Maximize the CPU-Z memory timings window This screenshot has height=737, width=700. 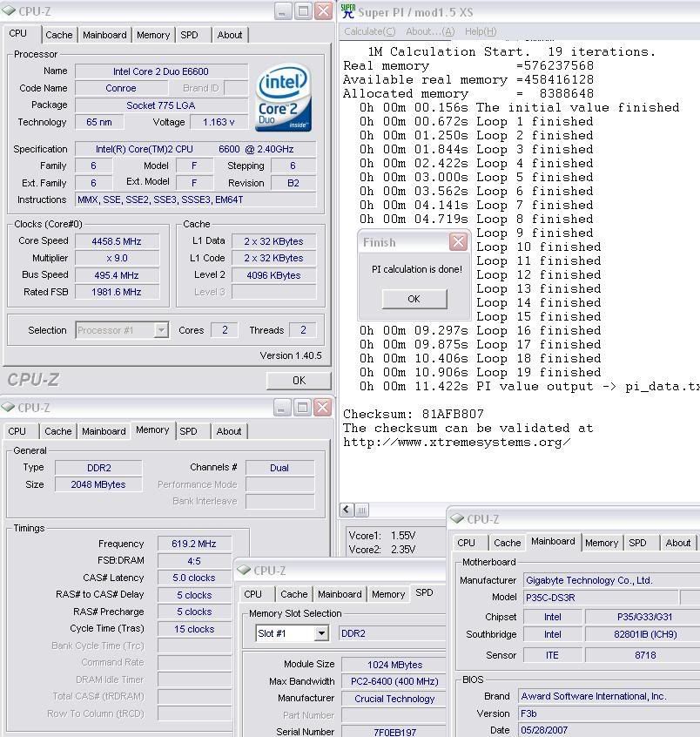tap(302, 408)
